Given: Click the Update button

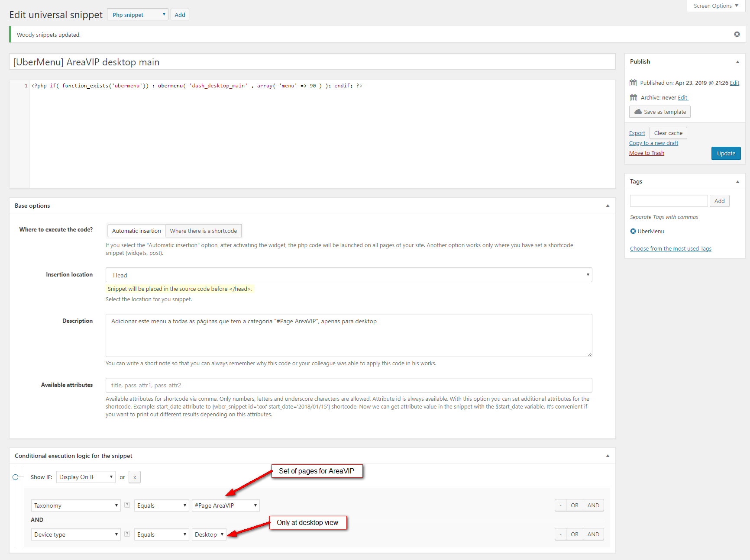Looking at the screenshot, I should pyautogui.click(x=726, y=153).
